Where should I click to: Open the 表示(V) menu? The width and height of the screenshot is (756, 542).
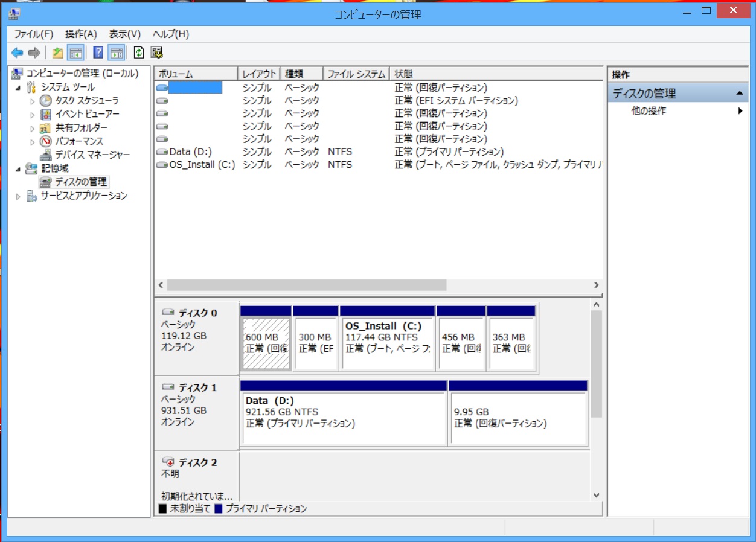pyautogui.click(x=124, y=34)
